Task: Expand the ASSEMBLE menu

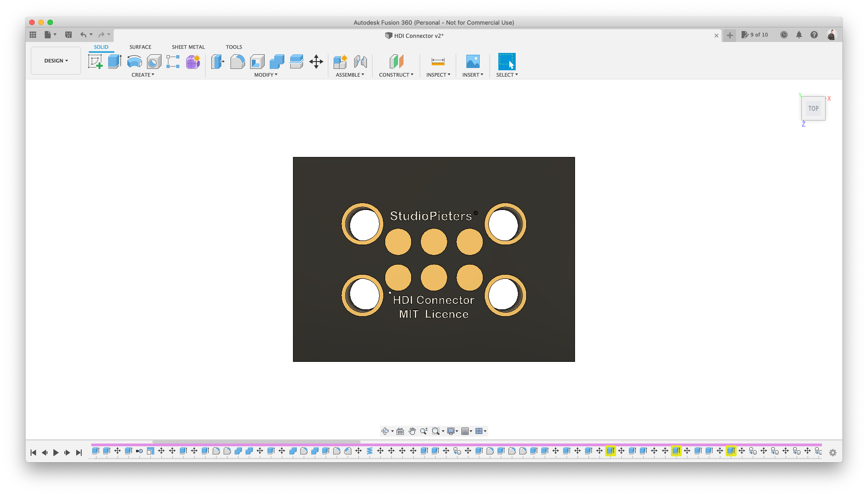Action: [350, 75]
